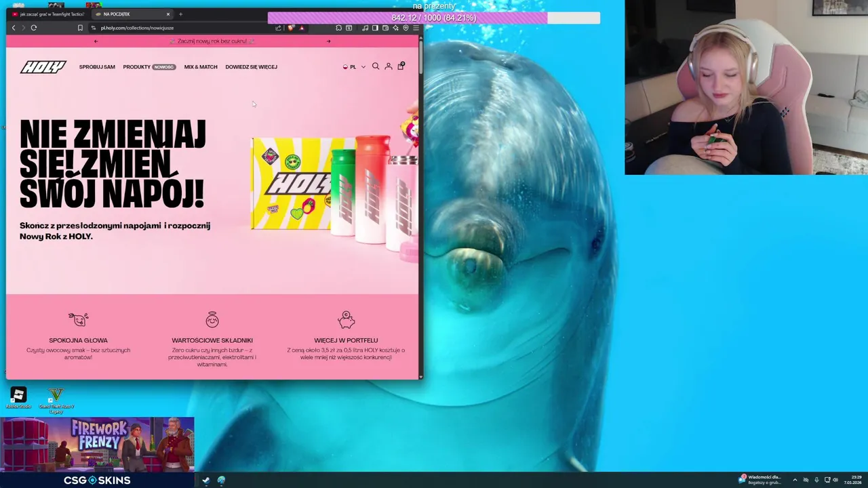This screenshot has width=868, height=488.
Task: Click the VPN shield icon in the toolbar
Action: [406, 28]
